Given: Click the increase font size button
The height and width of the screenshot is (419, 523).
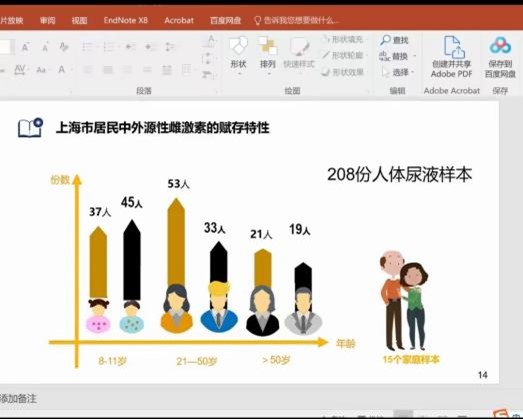Looking at the screenshot, I should (25, 47).
